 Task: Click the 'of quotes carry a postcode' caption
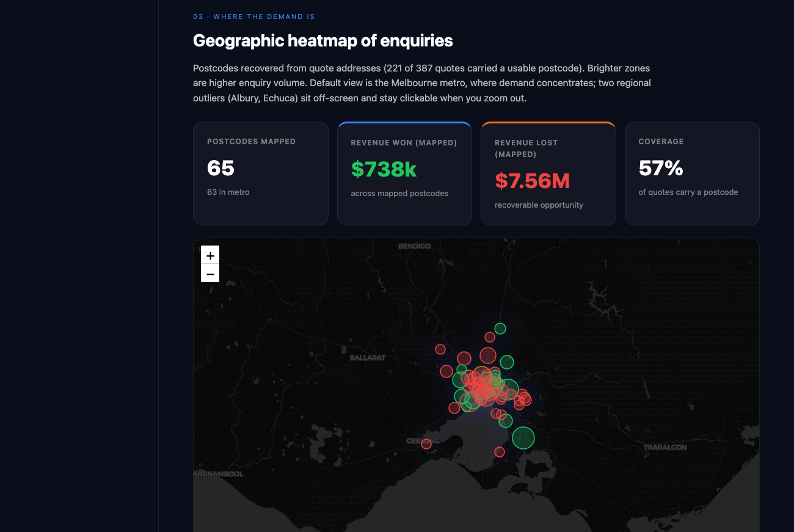click(688, 192)
